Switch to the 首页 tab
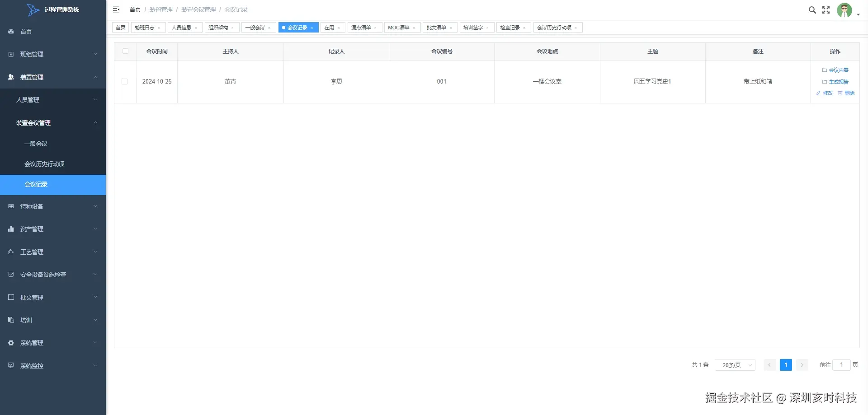Screen dimensions: 868x415 click(x=121, y=28)
